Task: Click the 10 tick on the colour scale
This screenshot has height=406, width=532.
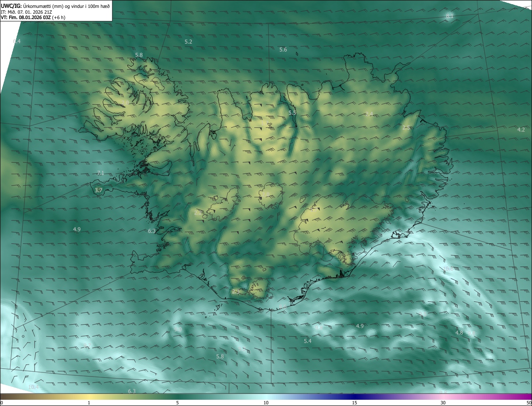Action: coord(266,403)
